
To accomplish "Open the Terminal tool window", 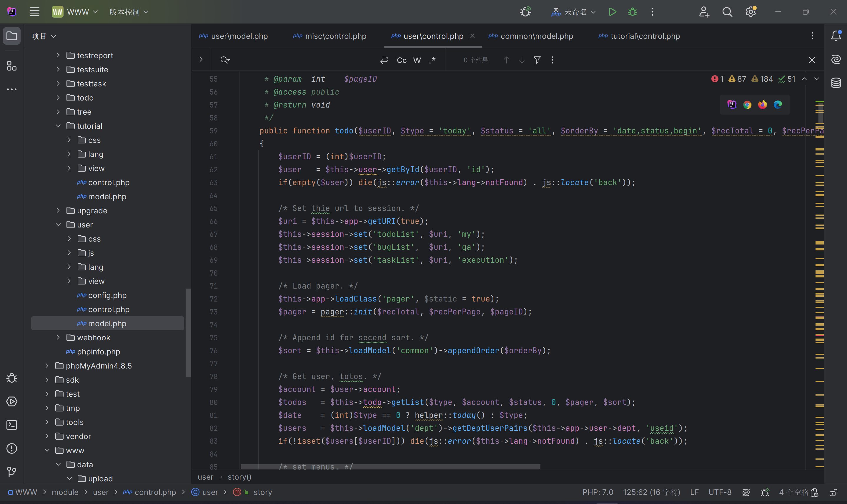I will click(11, 425).
